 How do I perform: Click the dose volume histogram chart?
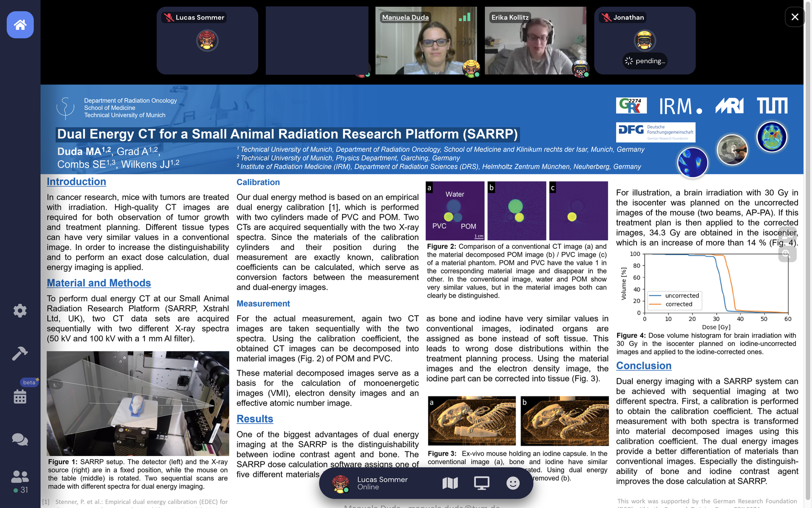[706, 290]
